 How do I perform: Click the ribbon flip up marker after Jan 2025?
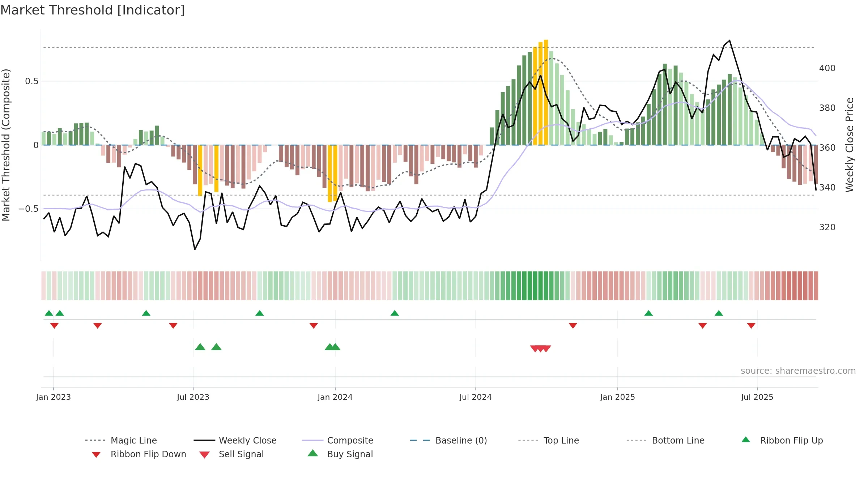pyautogui.click(x=648, y=313)
